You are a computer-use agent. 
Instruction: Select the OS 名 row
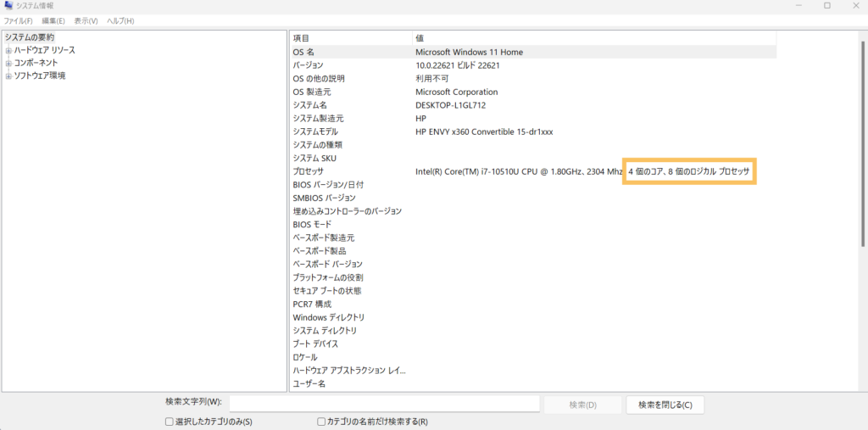[x=533, y=52]
